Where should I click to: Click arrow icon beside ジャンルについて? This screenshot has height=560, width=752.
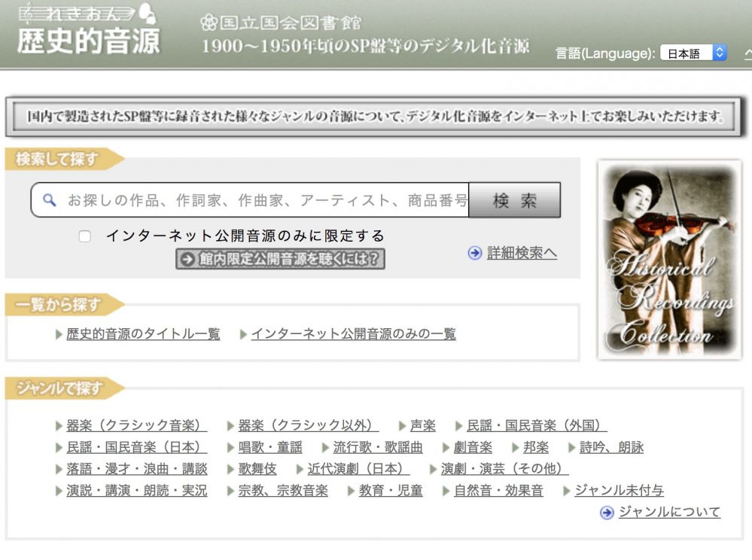607,513
